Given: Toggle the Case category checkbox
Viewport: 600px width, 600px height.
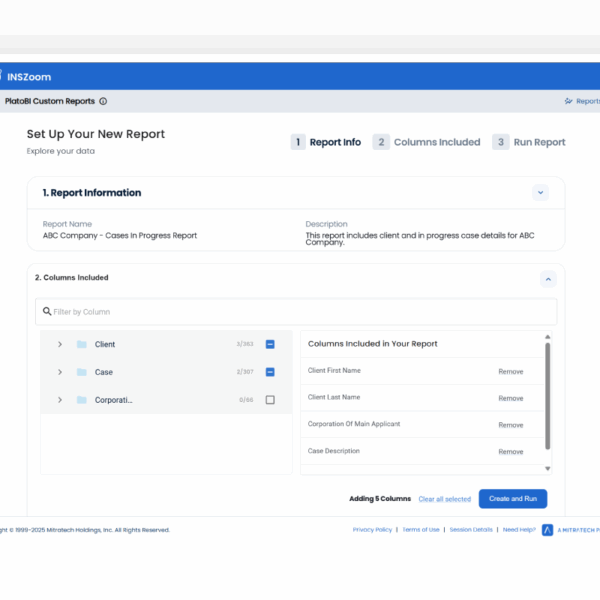Looking at the screenshot, I should point(270,372).
